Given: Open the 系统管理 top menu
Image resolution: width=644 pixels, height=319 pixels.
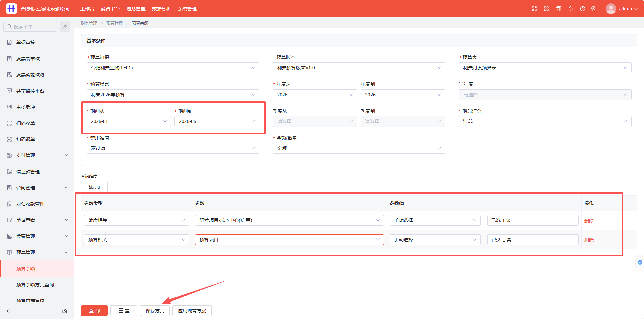Looking at the screenshot, I should tap(187, 9).
